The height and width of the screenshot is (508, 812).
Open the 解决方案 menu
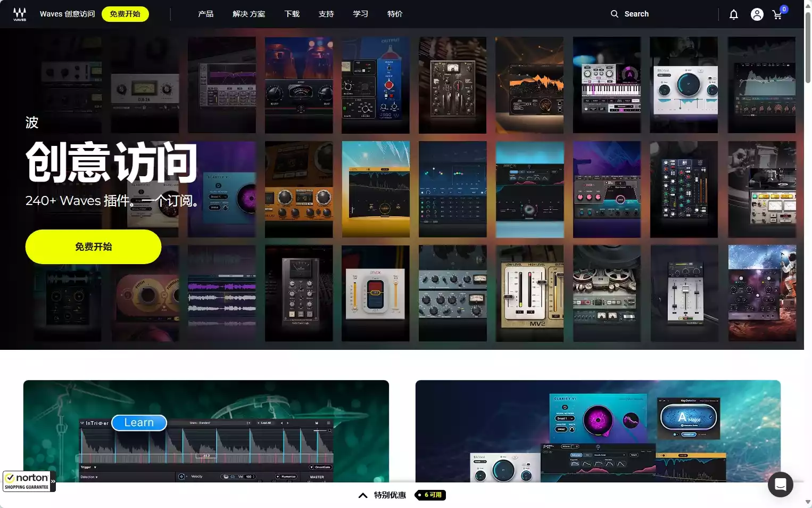(x=249, y=14)
